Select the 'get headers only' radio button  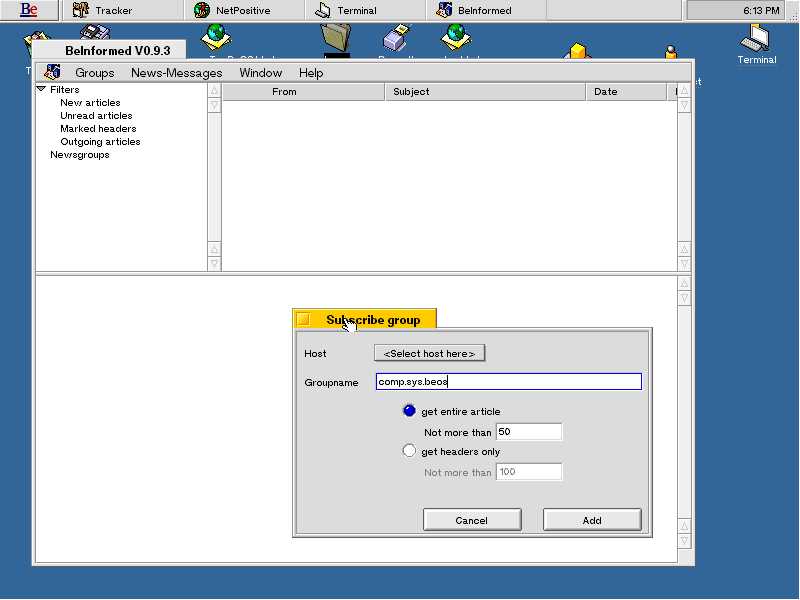click(x=409, y=451)
